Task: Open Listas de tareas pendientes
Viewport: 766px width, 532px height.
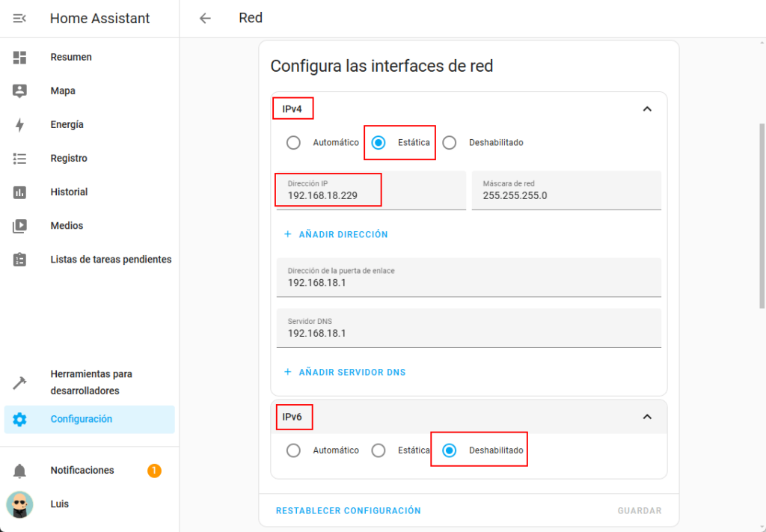Action: (x=111, y=260)
